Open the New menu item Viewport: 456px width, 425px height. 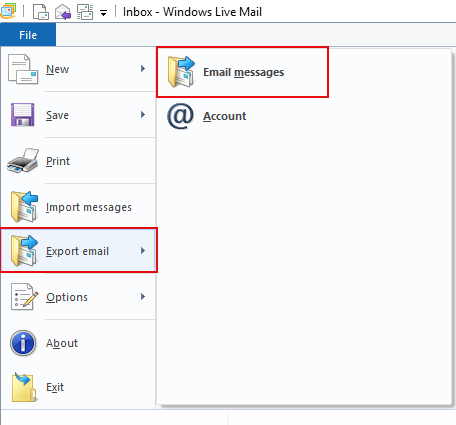(x=78, y=69)
